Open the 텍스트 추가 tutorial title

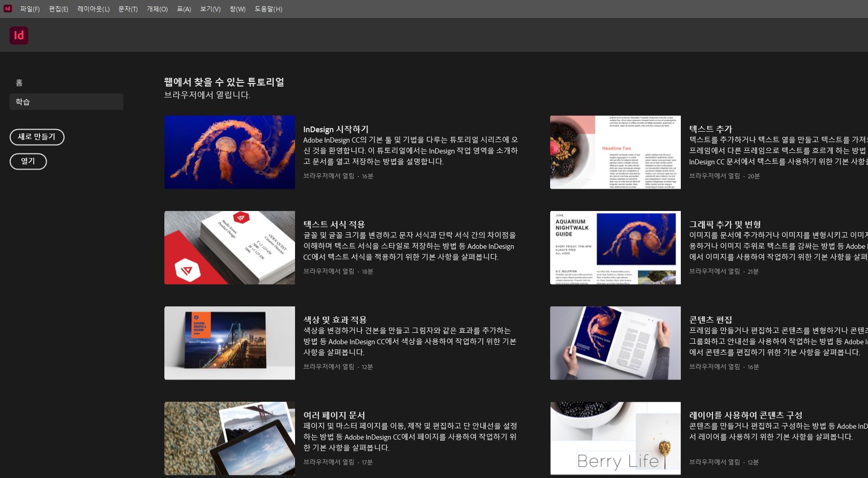click(710, 129)
